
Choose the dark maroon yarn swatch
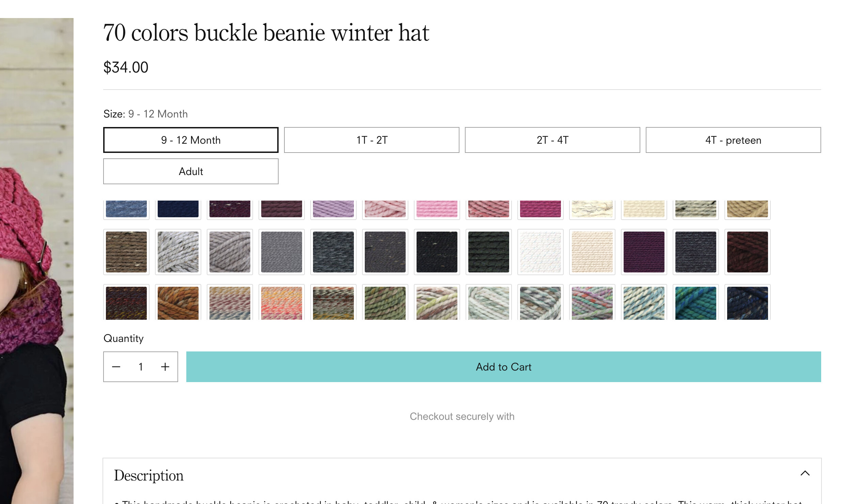(747, 252)
